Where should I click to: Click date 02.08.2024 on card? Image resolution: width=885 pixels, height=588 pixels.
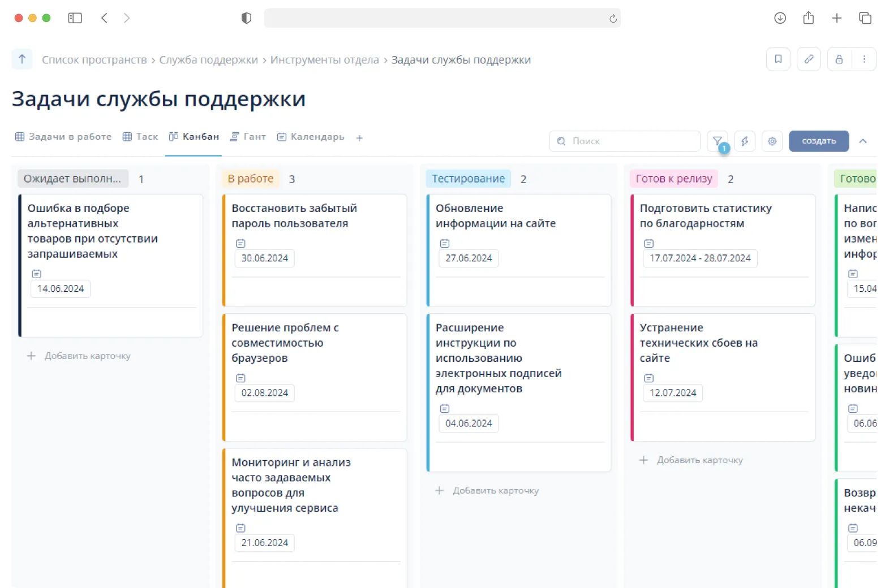coord(265,393)
